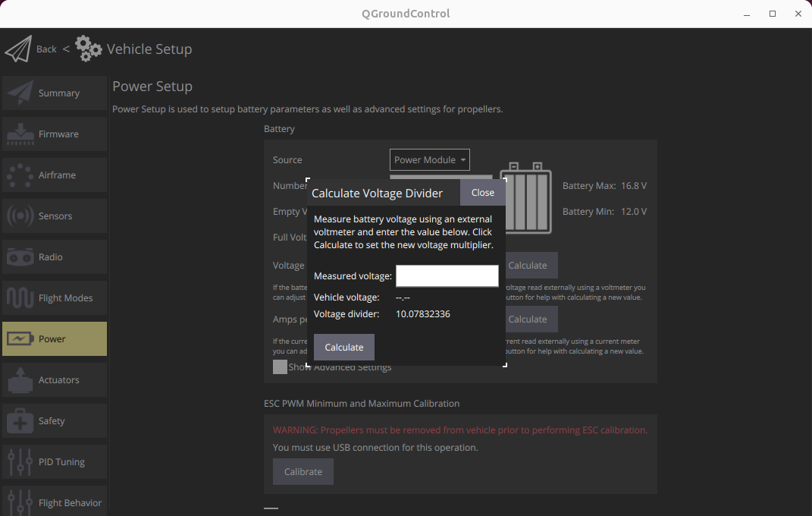
Task: Open PID Tuning from the sidebar
Action: pos(55,461)
